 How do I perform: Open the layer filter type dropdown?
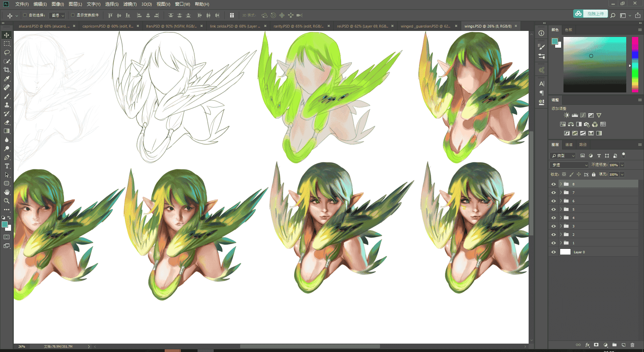(x=563, y=156)
